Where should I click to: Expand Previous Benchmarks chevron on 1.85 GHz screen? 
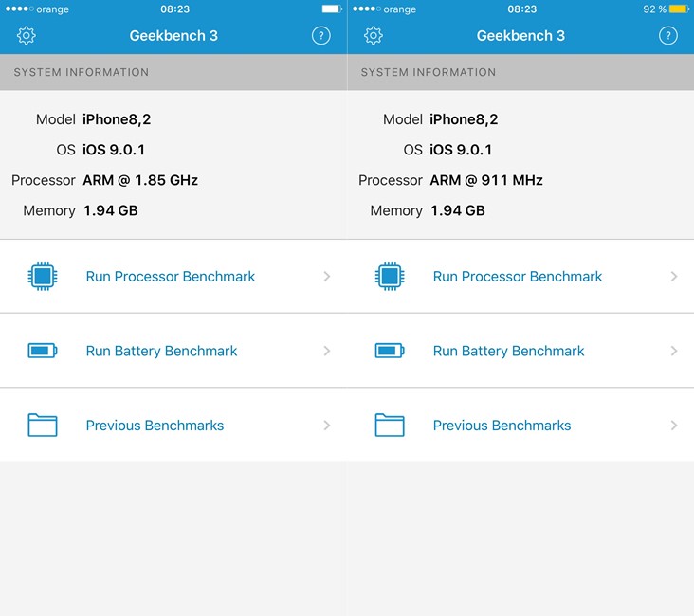[x=327, y=426]
